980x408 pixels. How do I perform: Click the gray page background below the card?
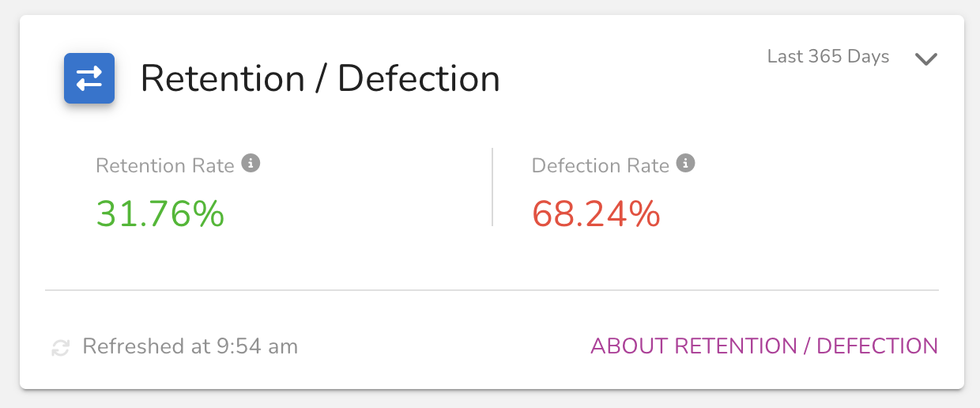click(x=490, y=399)
